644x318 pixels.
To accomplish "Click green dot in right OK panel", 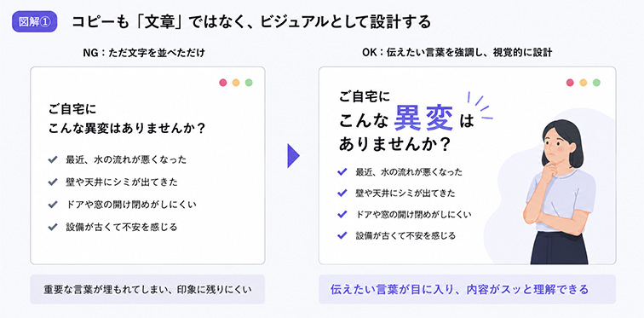I will (x=596, y=83).
